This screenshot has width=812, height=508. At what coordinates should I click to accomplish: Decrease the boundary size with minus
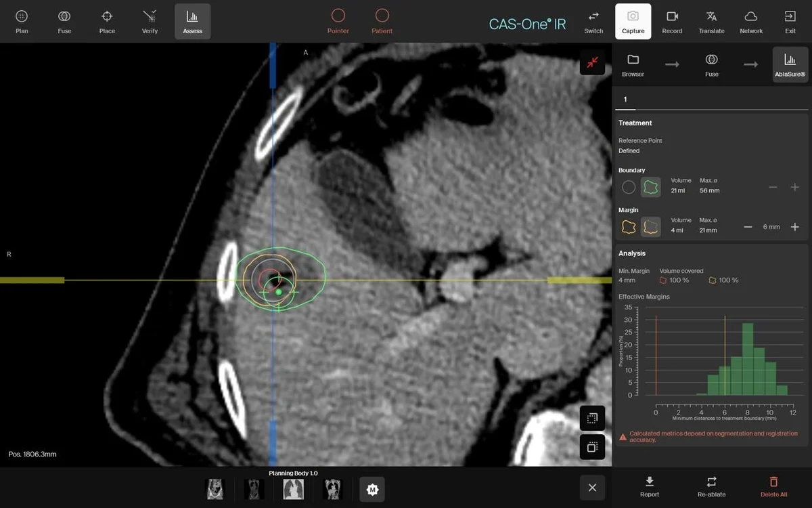point(773,187)
